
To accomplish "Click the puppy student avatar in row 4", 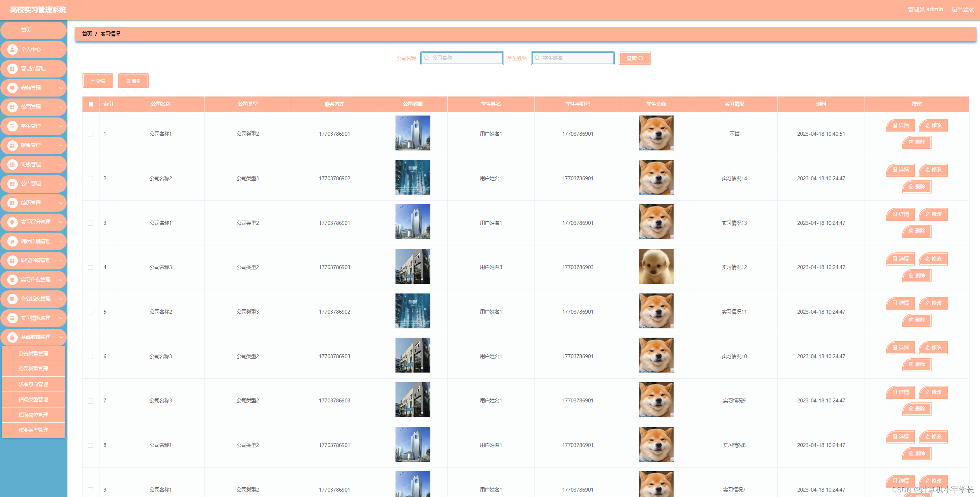I will (656, 266).
